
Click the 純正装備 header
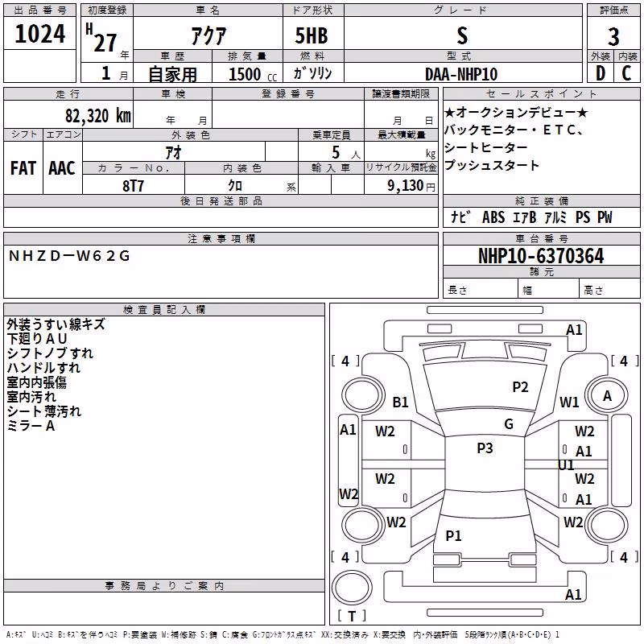coord(541,200)
